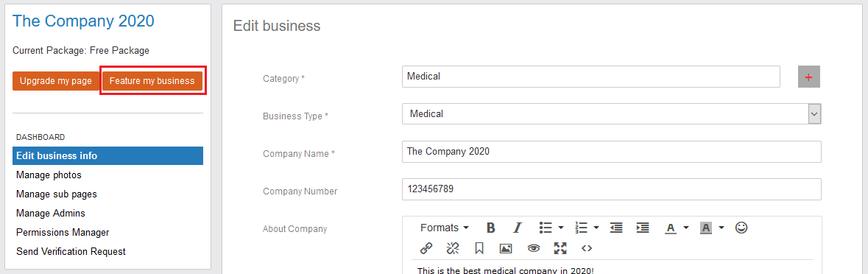The width and height of the screenshot is (868, 274).
Task: Toggle preview eye icon in editor
Action: click(x=533, y=248)
